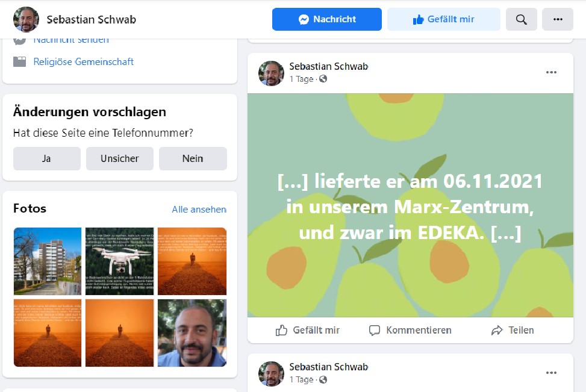The width and height of the screenshot is (586, 392).
Task: Like the page with Gefällt mir button
Action: point(444,19)
